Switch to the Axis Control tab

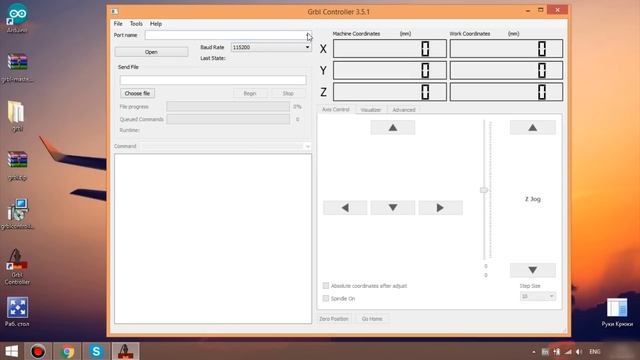click(336, 109)
